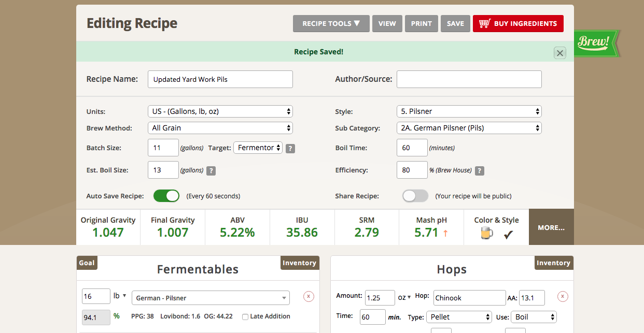Click the Buy Ingredients button
Viewport: 644px width, 333px height.
pyautogui.click(x=518, y=24)
